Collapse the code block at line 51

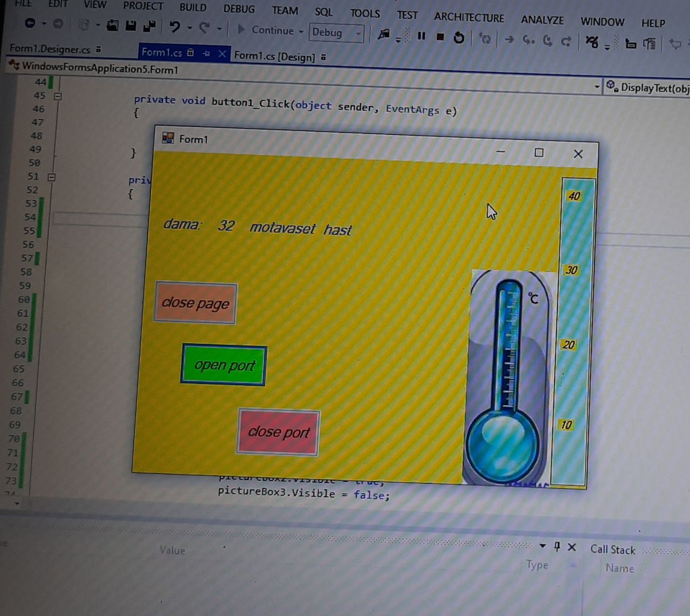coord(52,177)
